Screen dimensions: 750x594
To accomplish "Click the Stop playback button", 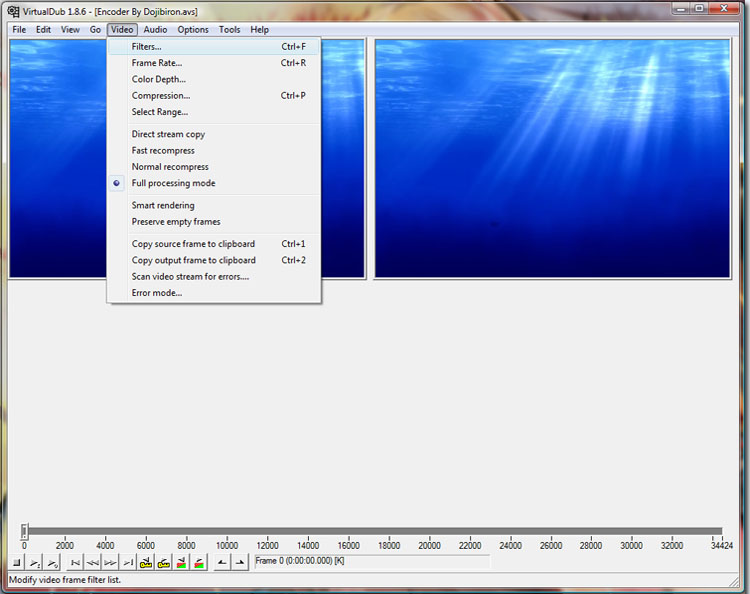I will [17, 563].
